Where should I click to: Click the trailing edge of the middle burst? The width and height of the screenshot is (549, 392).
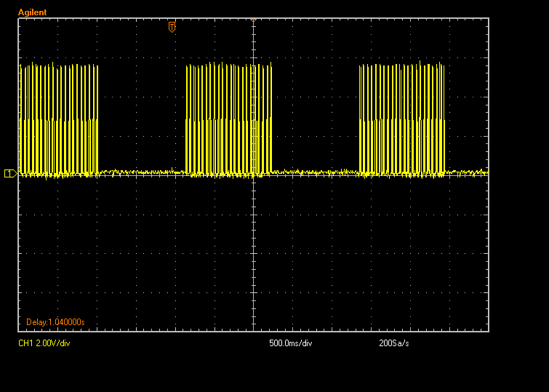pos(271,119)
